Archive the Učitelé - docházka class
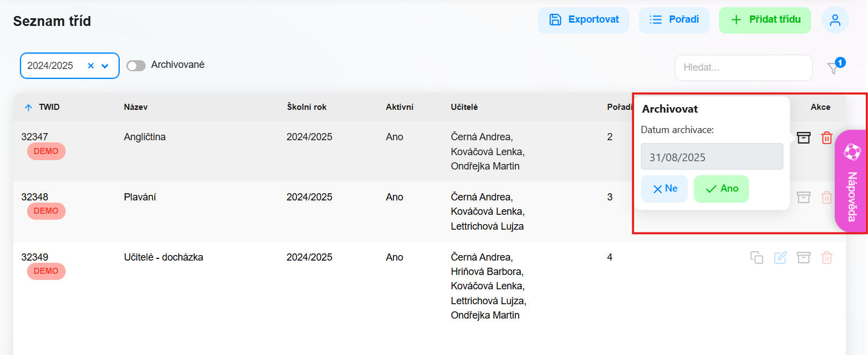The width and height of the screenshot is (868, 355). 803,257
